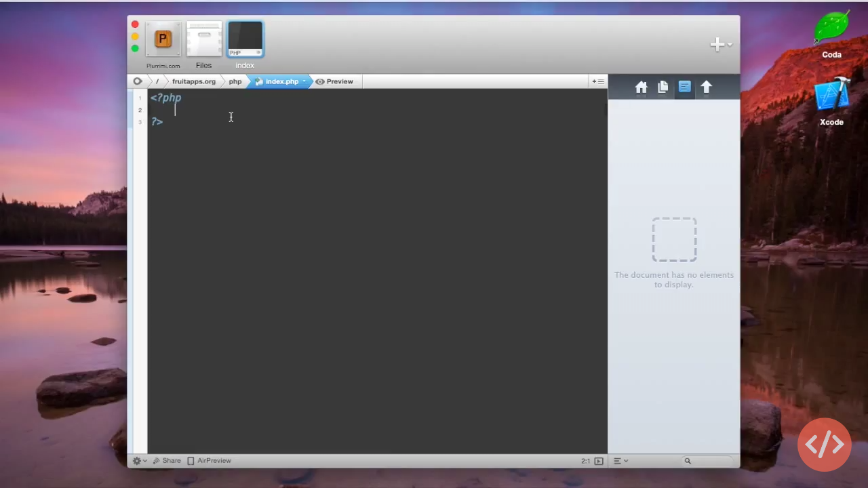Open the Home panel in the sidebar
868x488 pixels.
[x=641, y=87]
